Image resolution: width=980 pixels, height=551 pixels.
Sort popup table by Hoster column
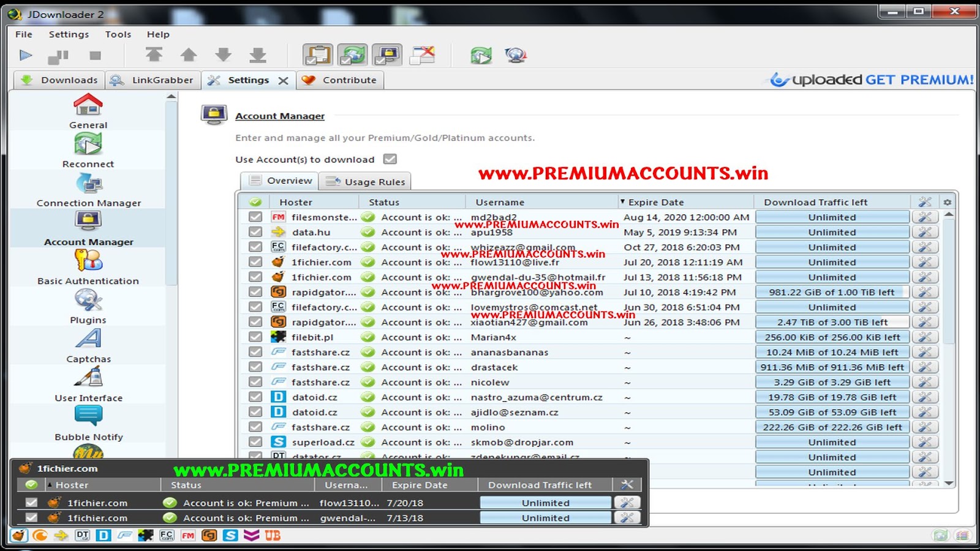[102, 485]
